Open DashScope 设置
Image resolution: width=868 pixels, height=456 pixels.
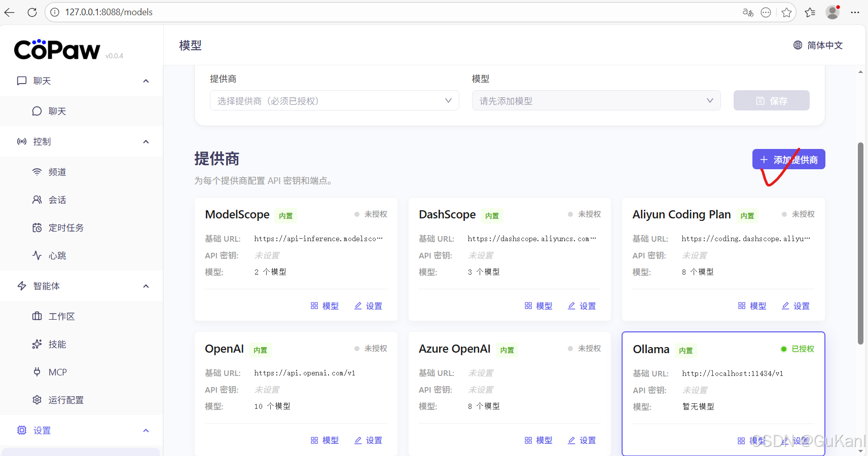tap(582, 306)
